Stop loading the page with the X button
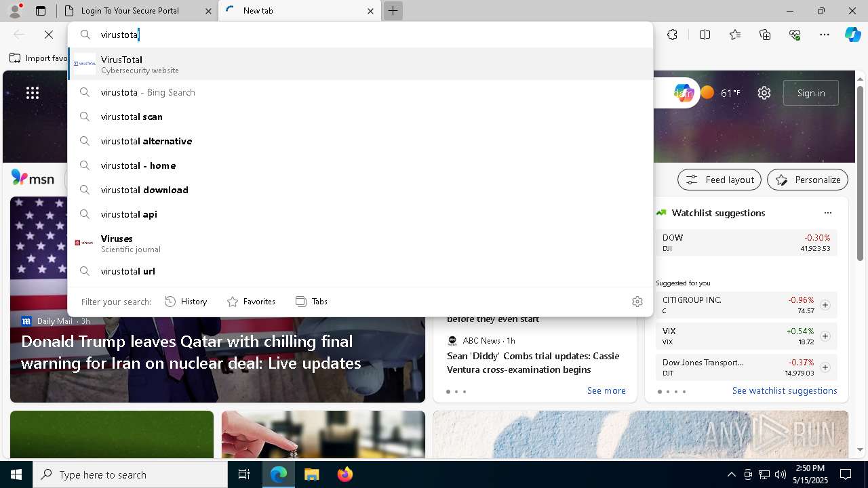This screenshot has width=868, height=488. pyautogui.click(x=49, y=35)
